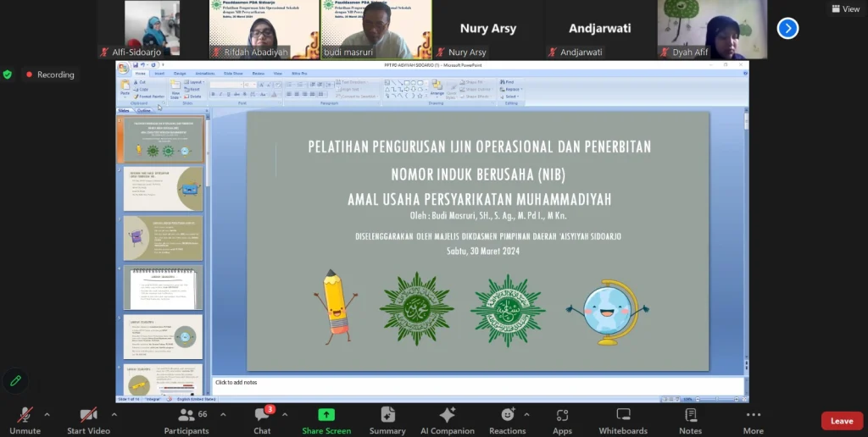The image size is (868, 437).
Task: Click the Arrange button in Drawing group
Action: pyautogui.click(x=437, y=88)
